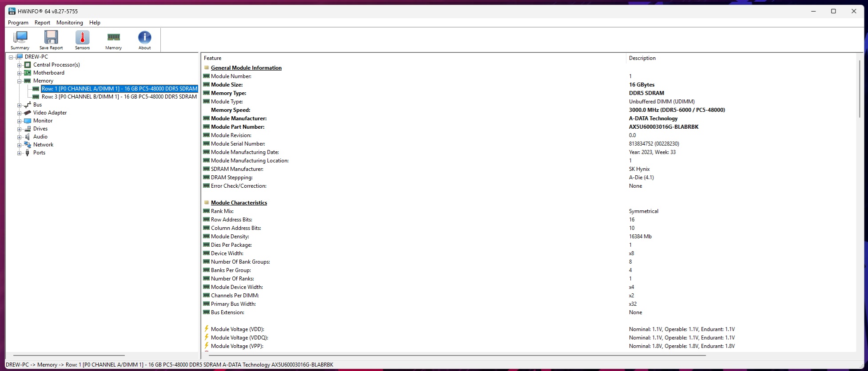
Task: Click the Module Characteristics section icon
Action: [x=207, y=203]
